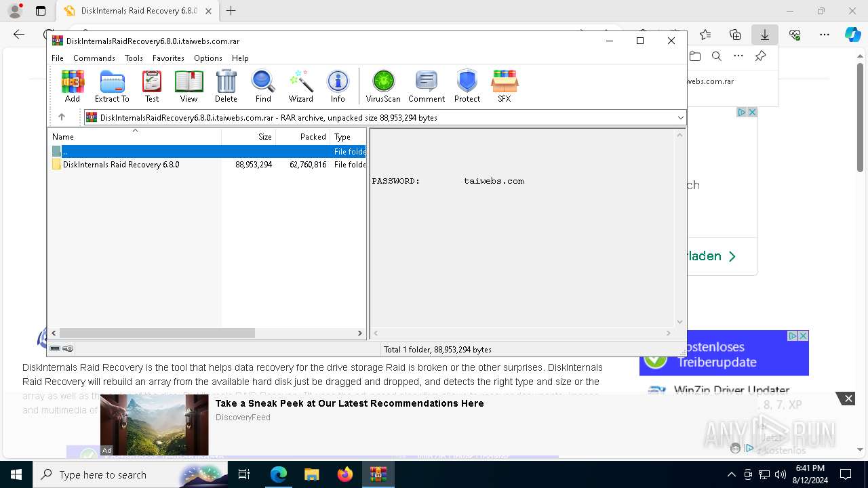Close the bottom DiscoveryFeed ad banner
The width and height of the screenshot is (868, 488).
pos(848,399)
